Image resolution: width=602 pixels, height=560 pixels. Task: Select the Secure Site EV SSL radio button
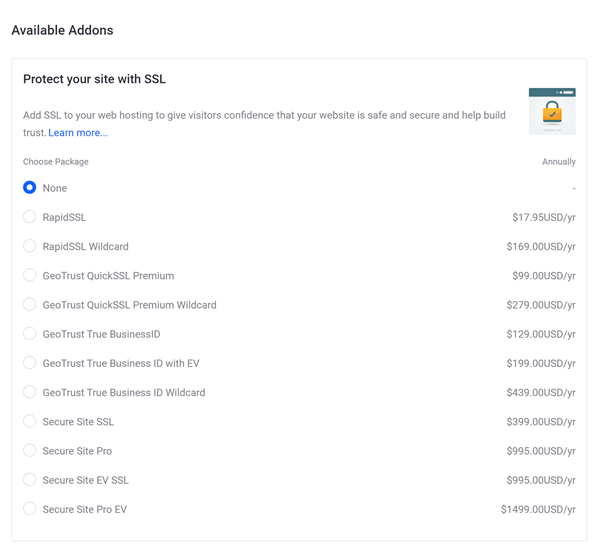click(x=30, y=479)
